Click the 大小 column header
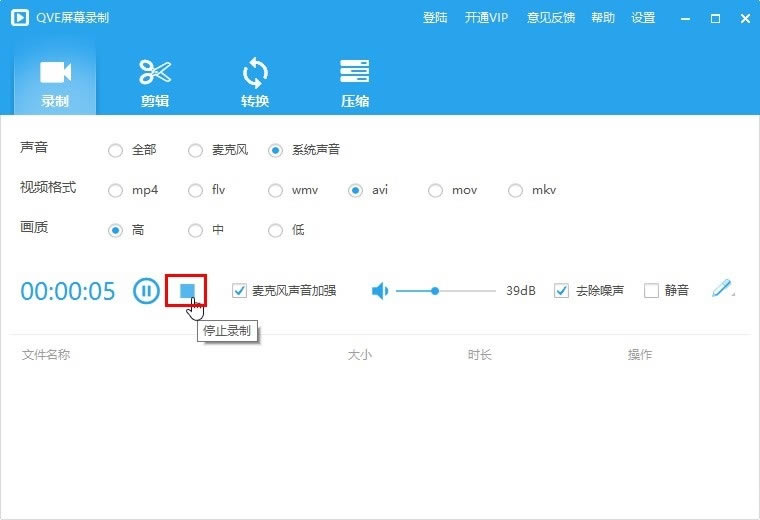 click(x=360, y=355)
